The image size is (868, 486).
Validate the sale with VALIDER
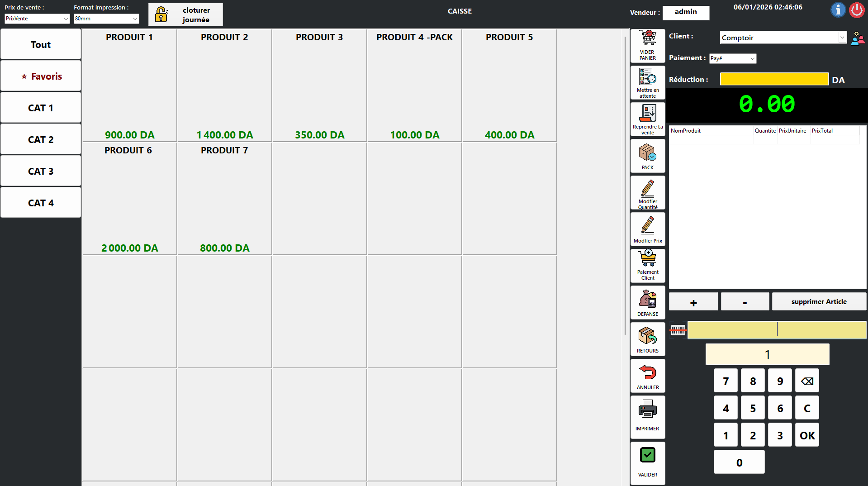click(x=647, y=462)
